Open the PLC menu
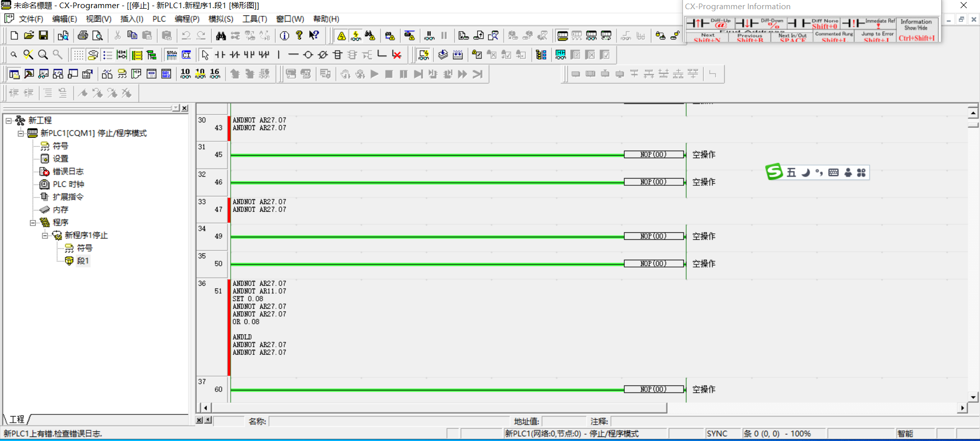Screen dimensions: 980x441 pyautogui.click(x=159, y=19)
